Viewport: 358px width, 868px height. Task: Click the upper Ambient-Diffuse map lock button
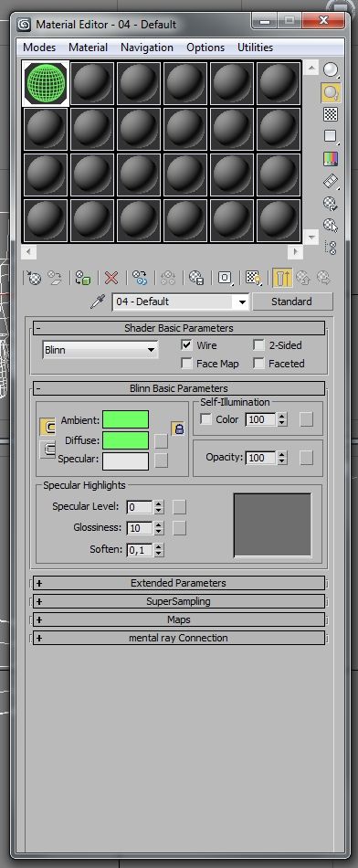coord(47,428)
